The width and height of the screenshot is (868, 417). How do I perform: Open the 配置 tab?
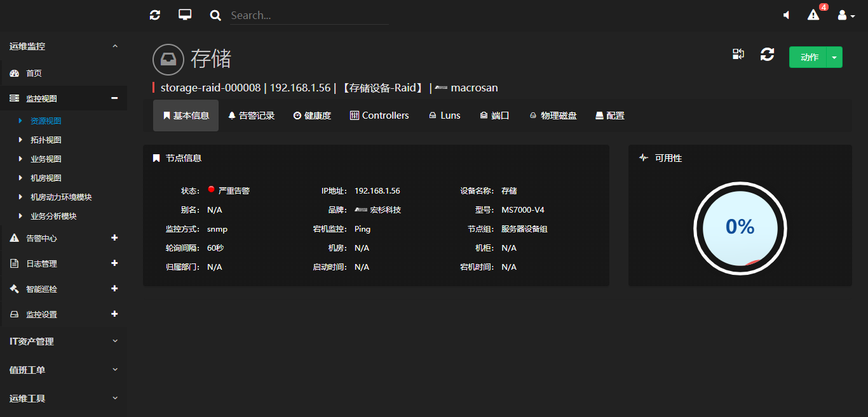click(x=609, y=116)
